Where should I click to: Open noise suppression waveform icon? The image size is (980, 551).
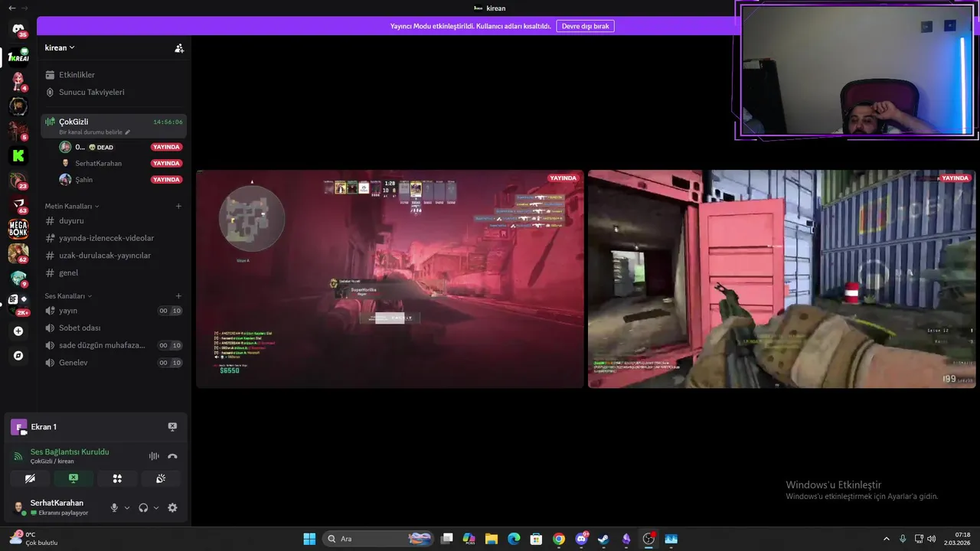154,456
